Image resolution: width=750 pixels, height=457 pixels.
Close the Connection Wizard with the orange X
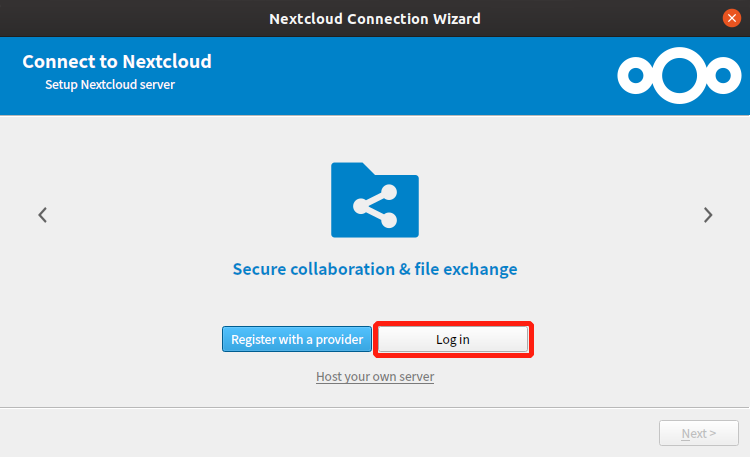[731, 18]
